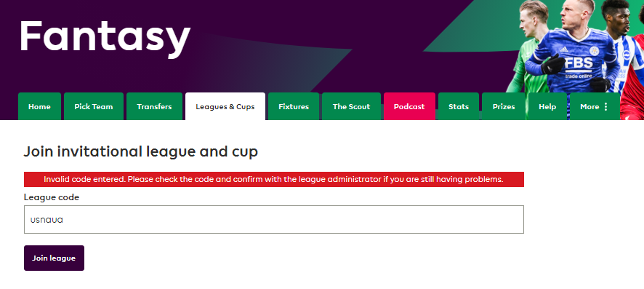644x289 pixels.
Task: Select the Leagues & Cups tab
Action: 225,106
